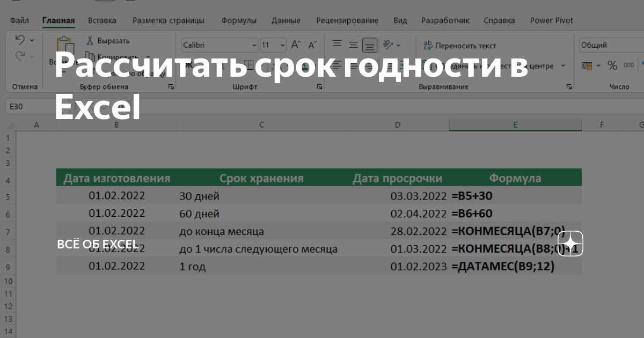Select the date cell 03.03.2022
This screenshot has height=338, width=644.
tap(398, 196)
